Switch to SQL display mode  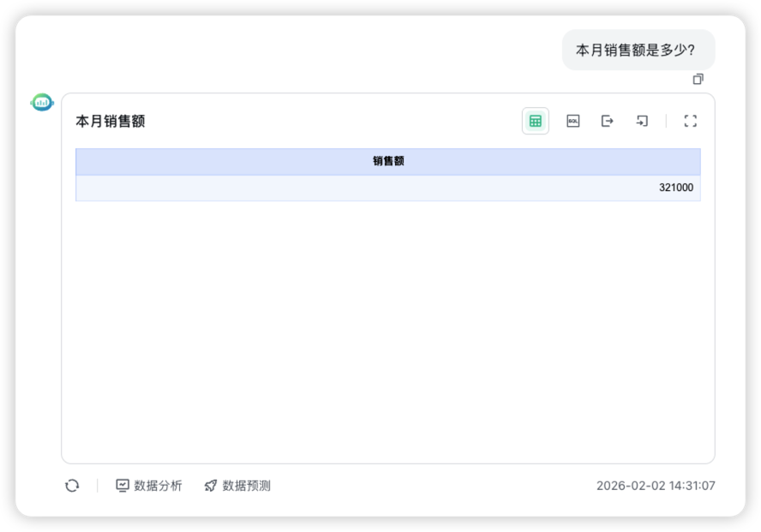click(x=572, y=121)
